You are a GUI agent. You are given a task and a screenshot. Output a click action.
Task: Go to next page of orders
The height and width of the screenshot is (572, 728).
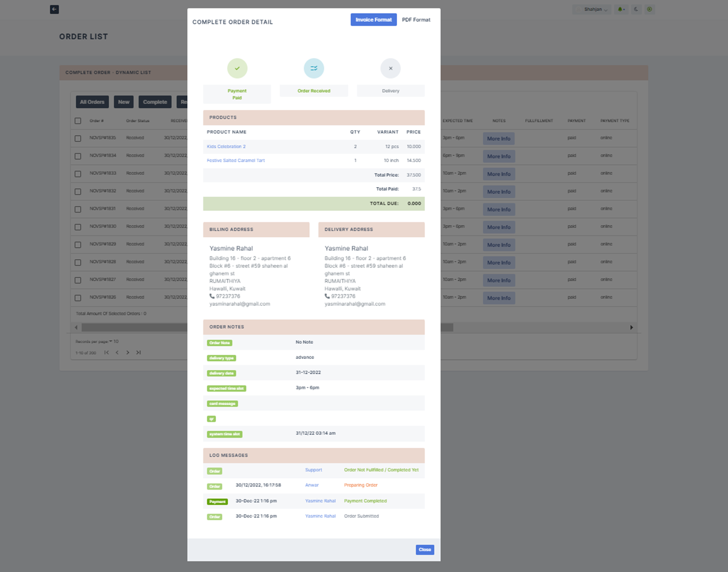coord(128,352)
